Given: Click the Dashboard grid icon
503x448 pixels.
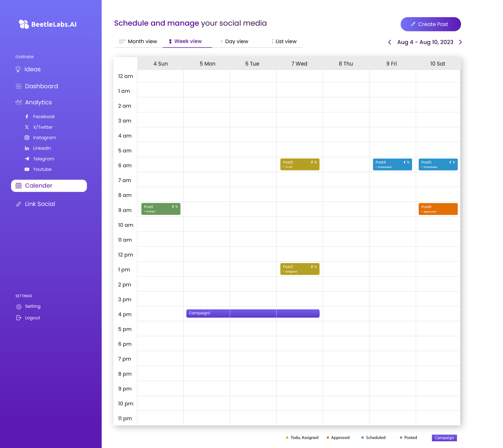Looking at the screenshot, I should point(19,86).
